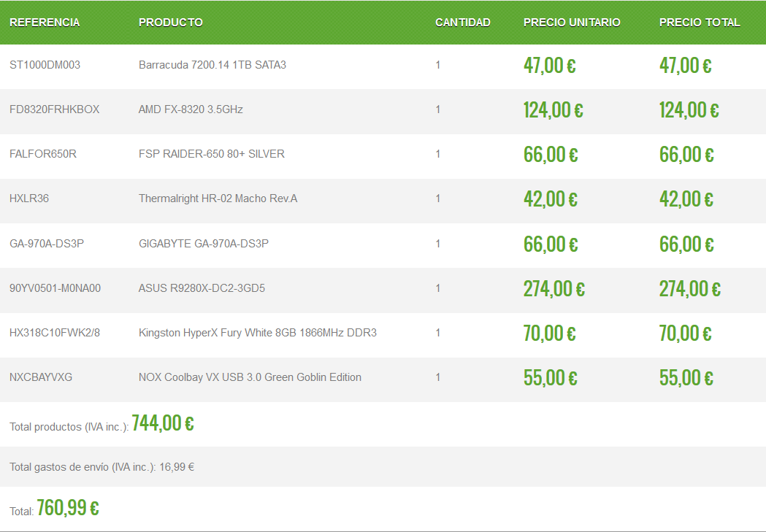Screen dimensions: 766x532
Task: Select reference ST1000DM003
Action: [45, 65]
